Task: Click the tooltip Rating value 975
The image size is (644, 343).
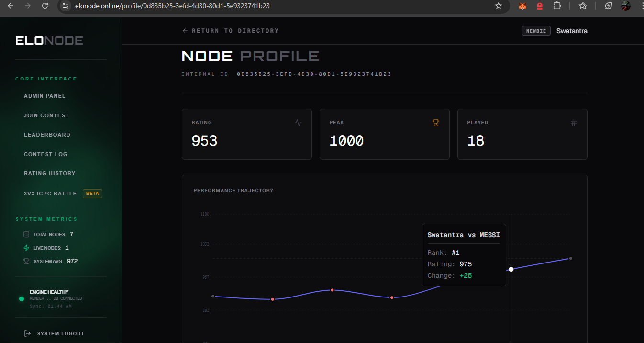Action: point(466,264)
